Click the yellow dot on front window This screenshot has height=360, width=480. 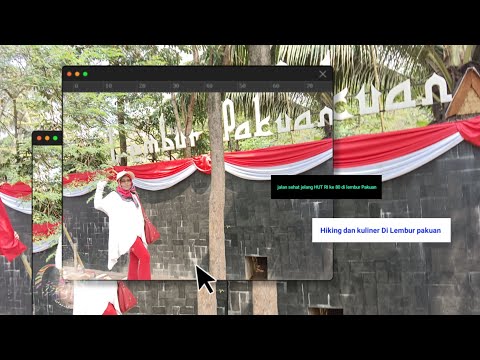coord(77,74)
